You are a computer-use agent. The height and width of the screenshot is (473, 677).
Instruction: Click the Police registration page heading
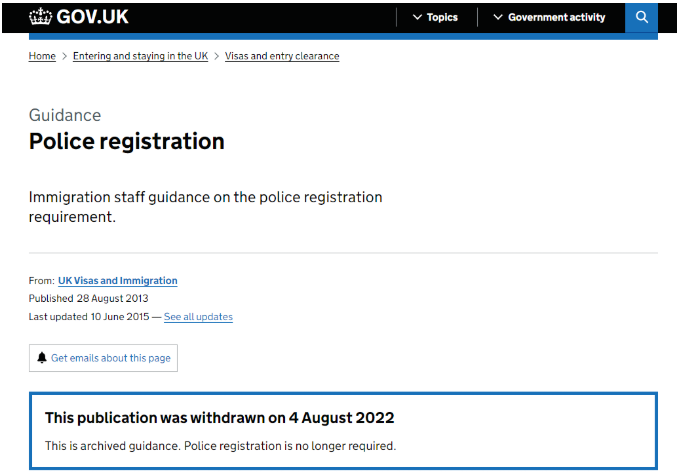pos(126,141)
